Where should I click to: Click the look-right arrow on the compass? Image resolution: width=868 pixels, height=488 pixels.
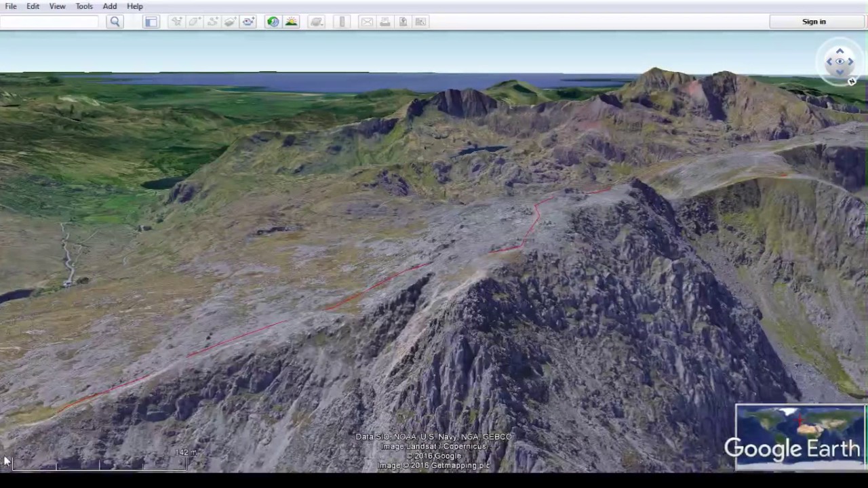click(x=850, y=62)
